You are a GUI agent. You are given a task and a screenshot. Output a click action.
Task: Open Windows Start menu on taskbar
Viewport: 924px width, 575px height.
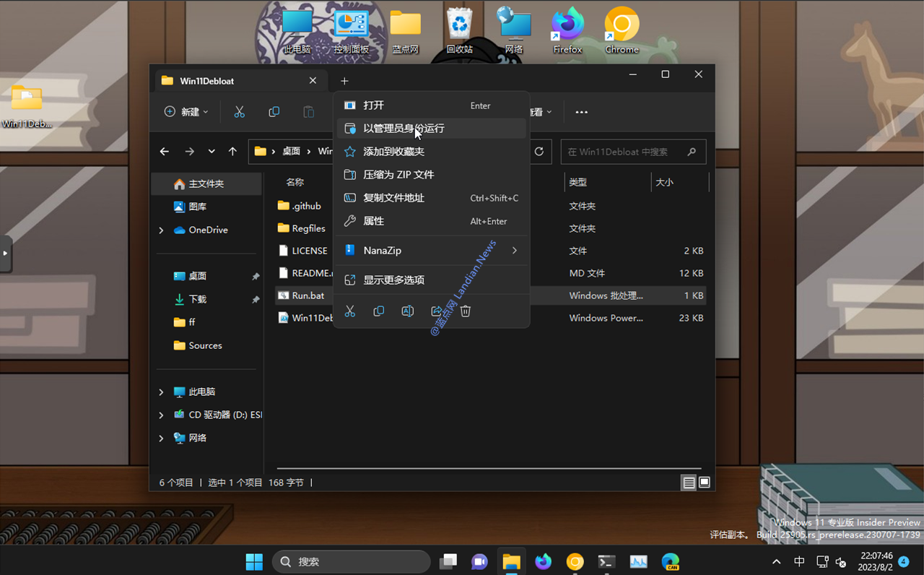pos(254,561)
